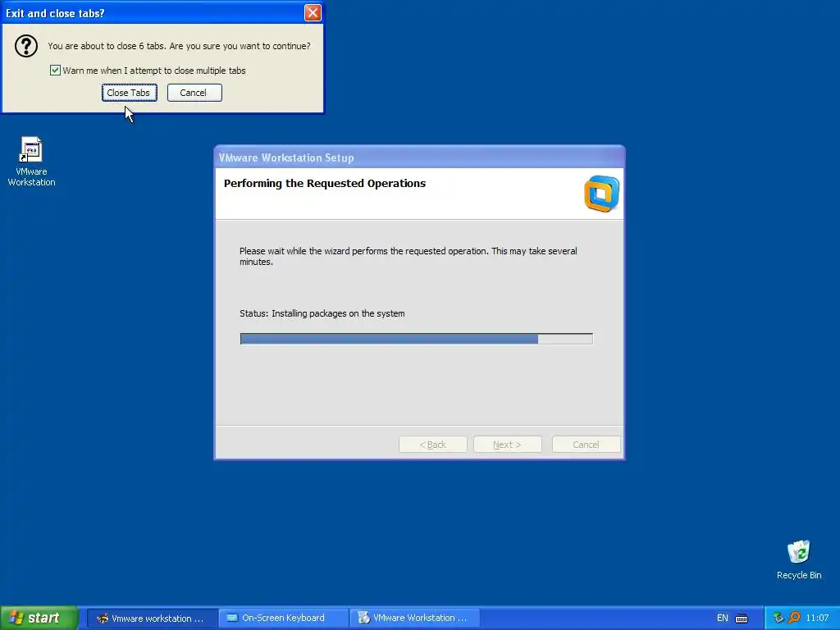Select the VMware Workstation desktop shortcut

(x=31, y=162)
